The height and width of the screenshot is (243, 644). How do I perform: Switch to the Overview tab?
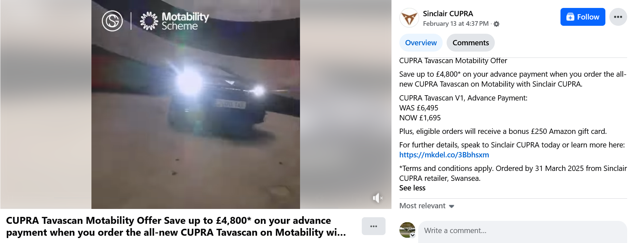tap(421, 43)
